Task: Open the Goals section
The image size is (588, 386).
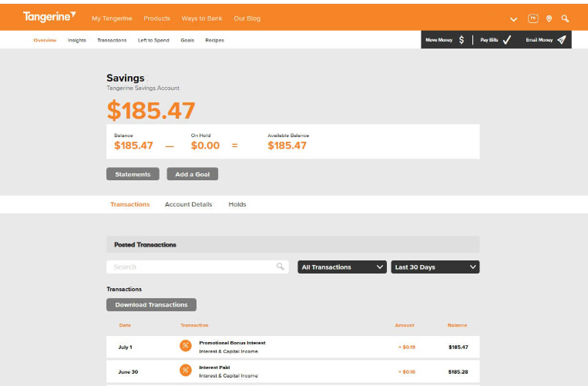Action: [187, 40]
